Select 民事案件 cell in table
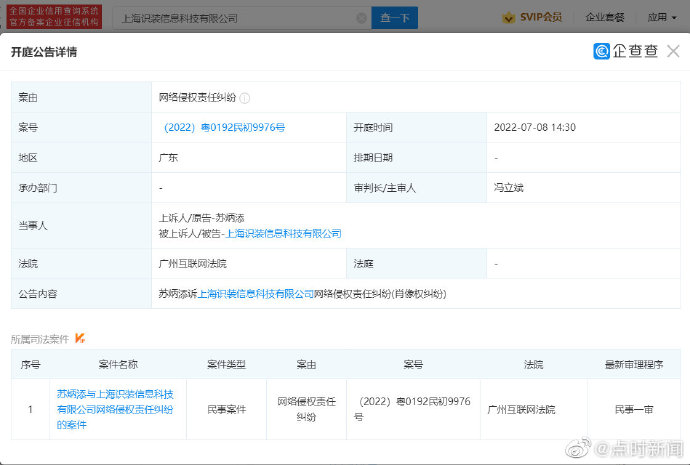690x465 pixels. pos(226,410)
